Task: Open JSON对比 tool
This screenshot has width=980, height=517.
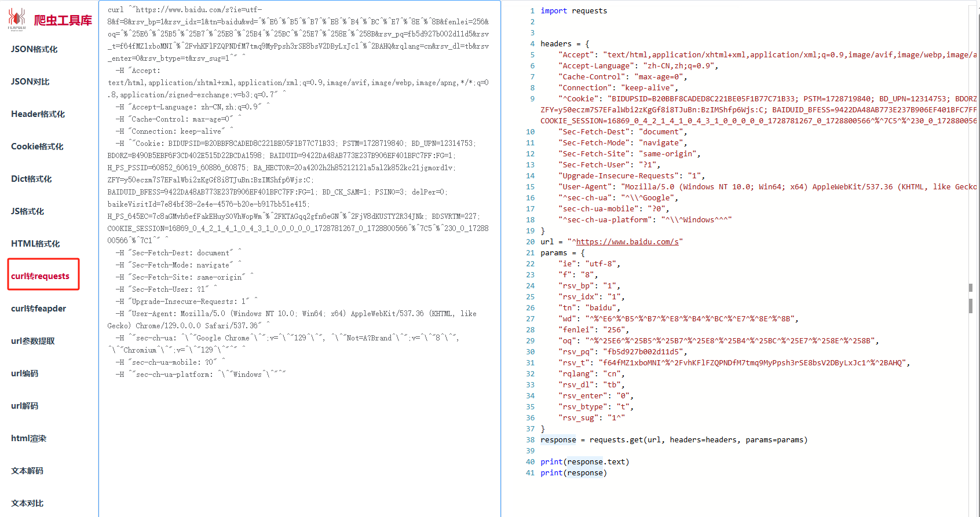Action: (x=30, y=82)
